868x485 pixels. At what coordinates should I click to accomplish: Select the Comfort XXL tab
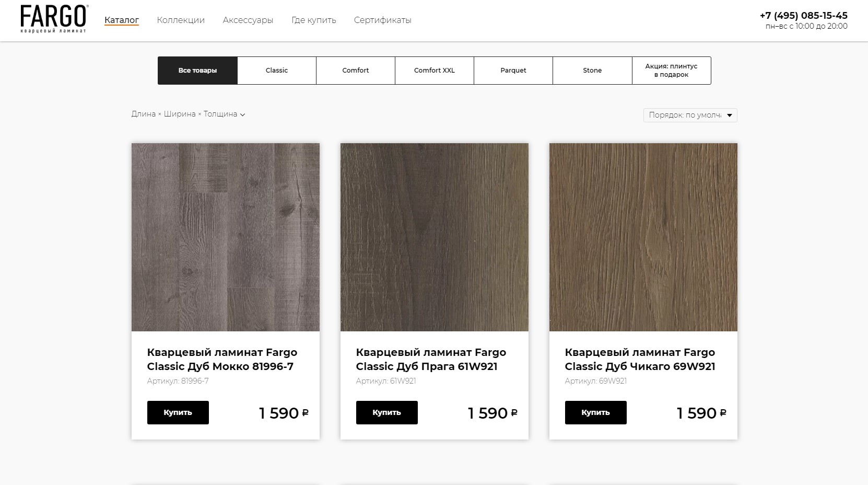coord(435,71)
